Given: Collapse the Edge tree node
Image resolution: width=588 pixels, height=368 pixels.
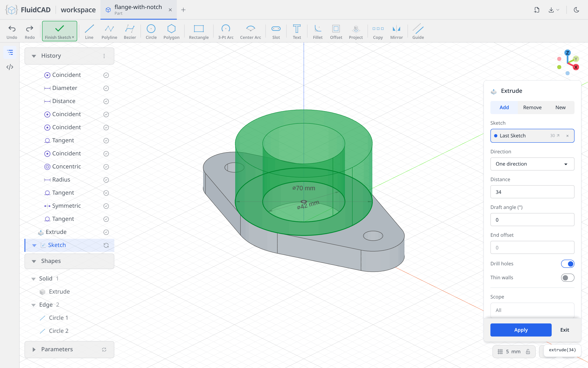Looking at the screenshot, I should click(x=33, y=305).
